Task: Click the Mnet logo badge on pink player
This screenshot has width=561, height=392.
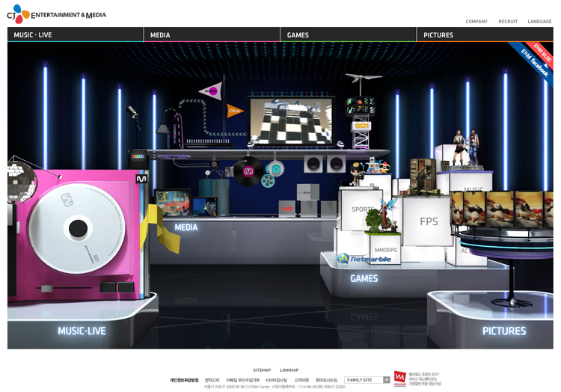Action: 141,179
